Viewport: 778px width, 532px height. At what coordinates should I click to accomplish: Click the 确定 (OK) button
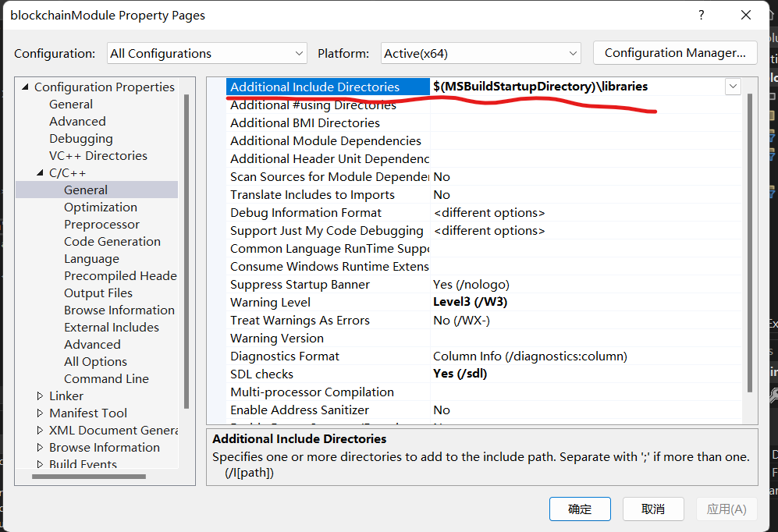[580, 509]
